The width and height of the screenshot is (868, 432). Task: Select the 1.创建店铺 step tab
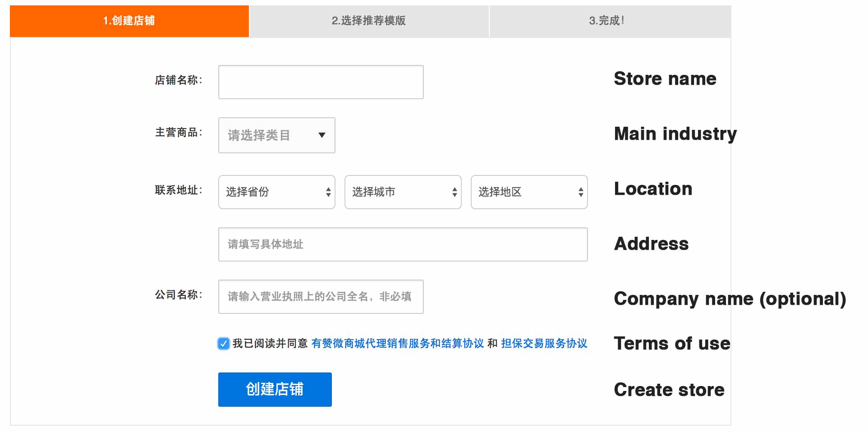click(x=129, y=21)
